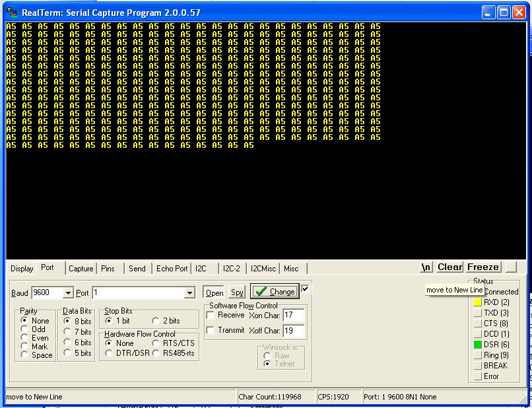532x408 pixels.
Task: Click the \n new line button
Action: click(426, 267)
